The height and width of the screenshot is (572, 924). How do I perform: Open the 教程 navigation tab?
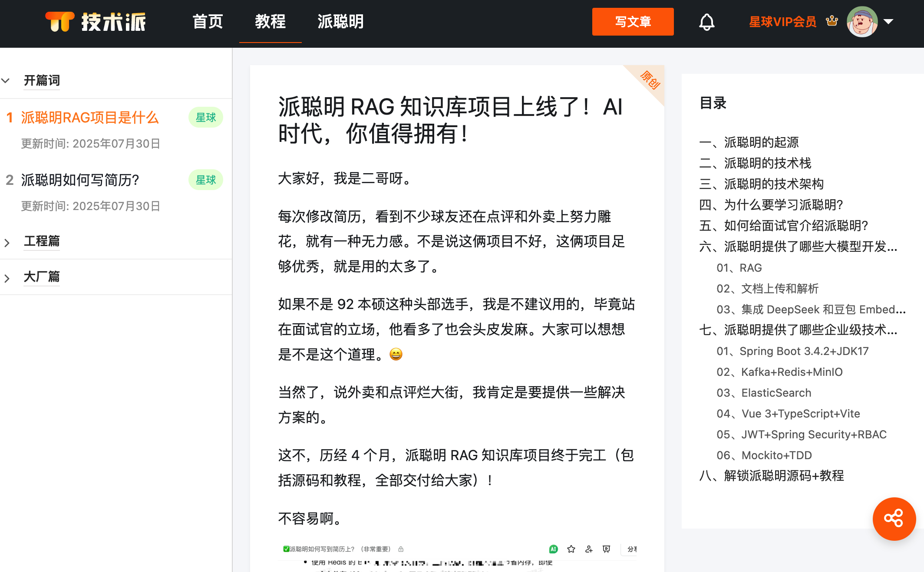[270, 22]
